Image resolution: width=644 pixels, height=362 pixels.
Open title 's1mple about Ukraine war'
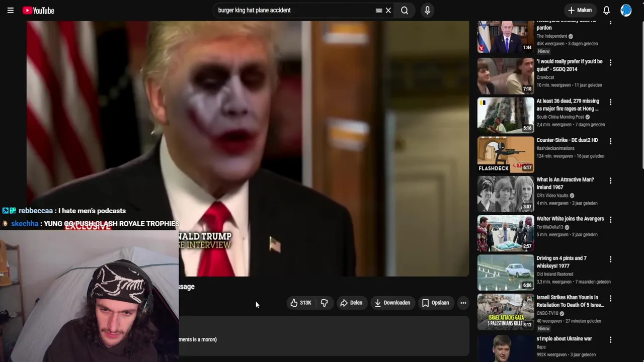tap(564, 339)
